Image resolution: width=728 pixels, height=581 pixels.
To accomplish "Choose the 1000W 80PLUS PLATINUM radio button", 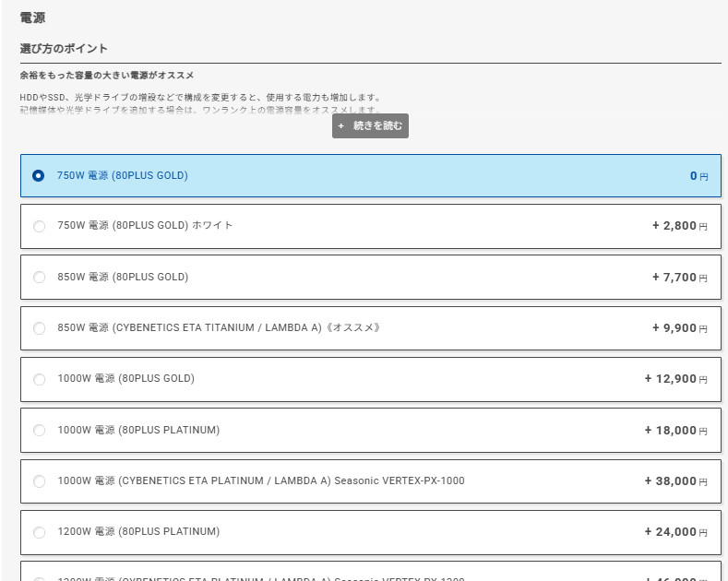I will 39,431.
